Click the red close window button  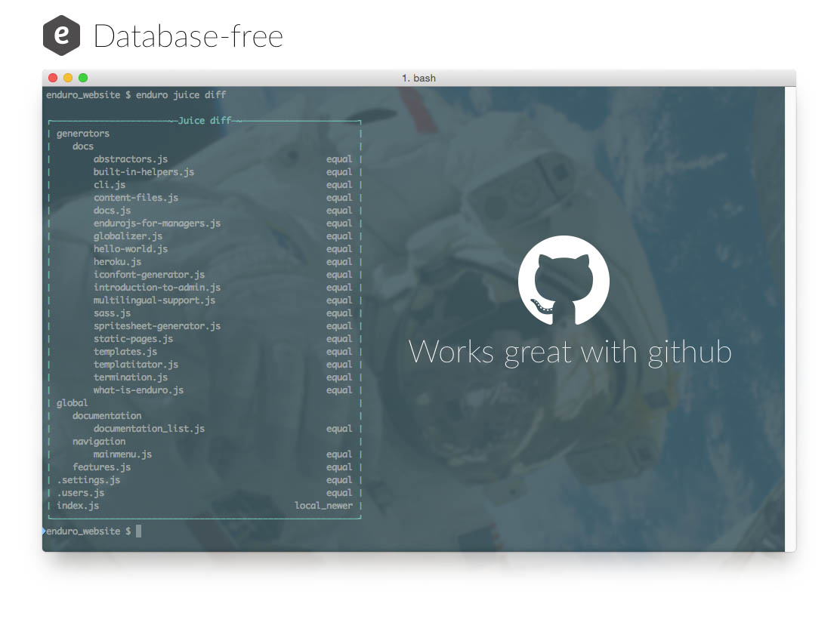click(53, 78)
